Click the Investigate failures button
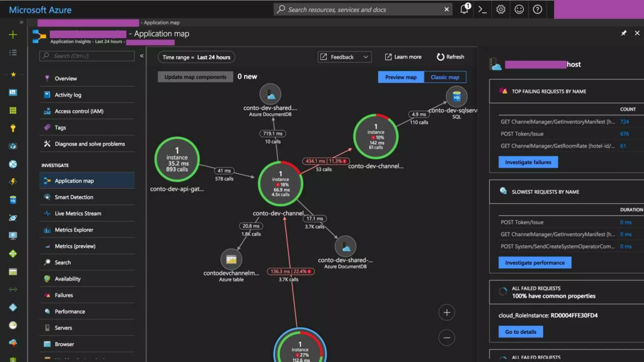644x362 pixels. (528, 162)
